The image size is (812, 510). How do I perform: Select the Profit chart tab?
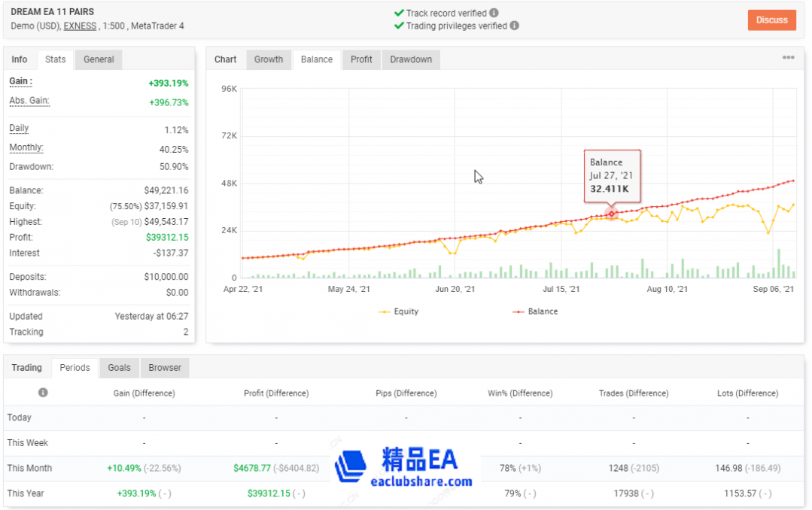[x=361, y=59]
